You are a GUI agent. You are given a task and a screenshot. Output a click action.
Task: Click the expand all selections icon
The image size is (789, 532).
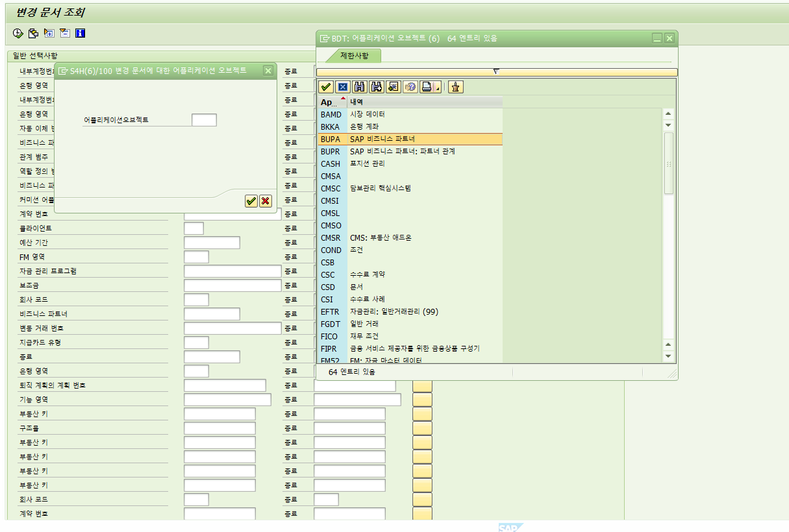point(49,33)
